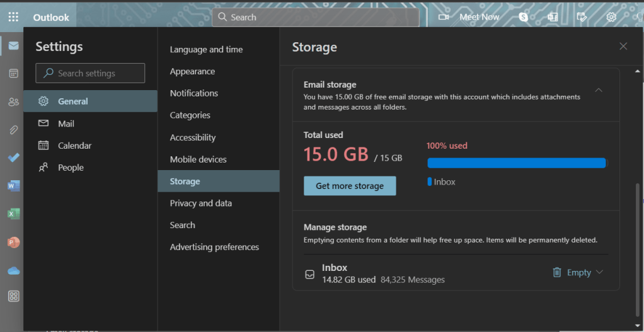Launch PowerPoint from the left rail
Viewport: 644px width, 332px height.
(x=14, y=242)
